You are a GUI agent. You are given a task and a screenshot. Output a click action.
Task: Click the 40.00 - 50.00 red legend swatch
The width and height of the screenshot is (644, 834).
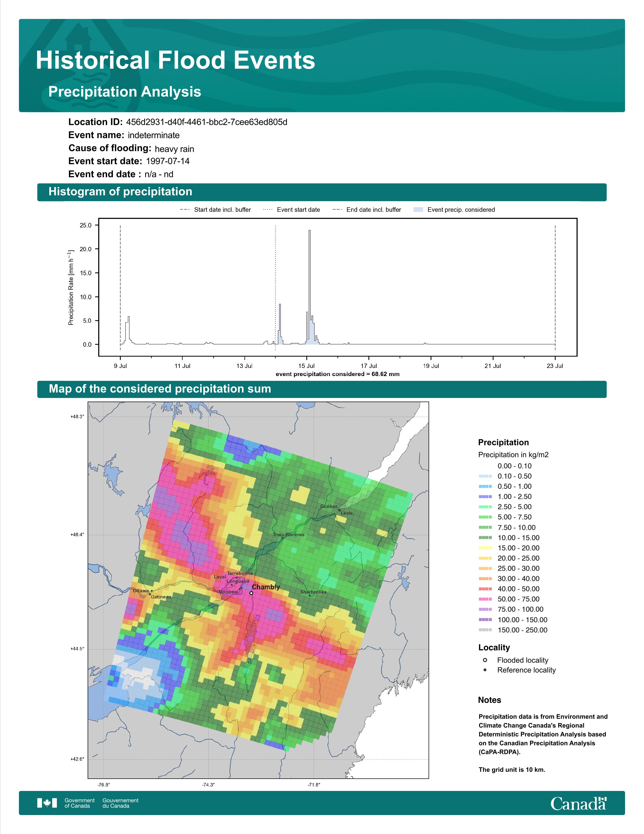click(x=485, y=589)
